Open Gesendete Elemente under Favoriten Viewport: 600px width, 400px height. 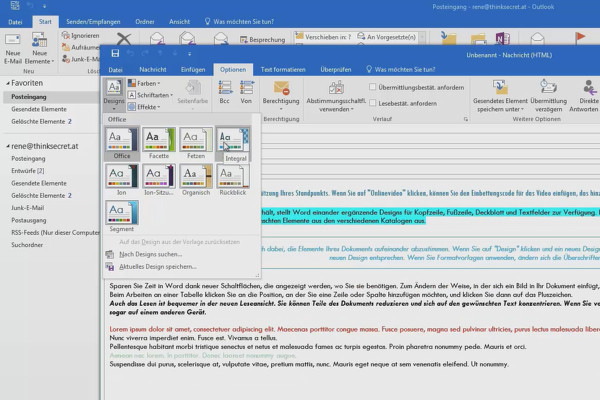[39, 109]
